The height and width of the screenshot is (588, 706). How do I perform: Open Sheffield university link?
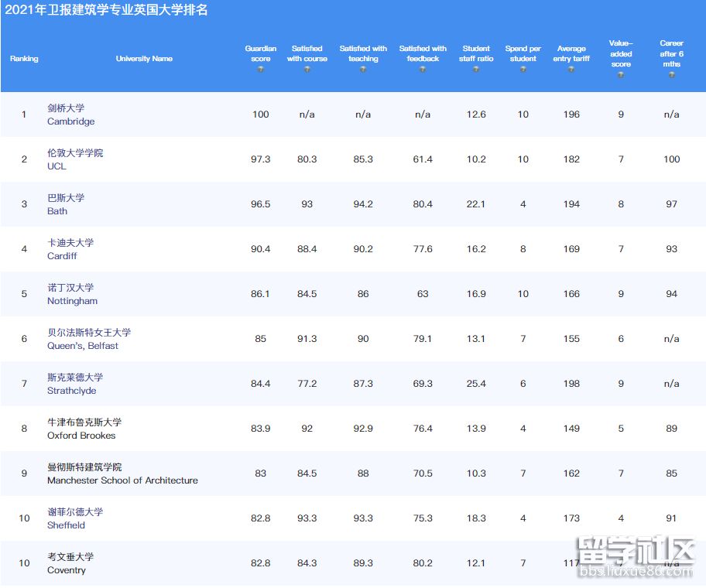coord(66,525)
